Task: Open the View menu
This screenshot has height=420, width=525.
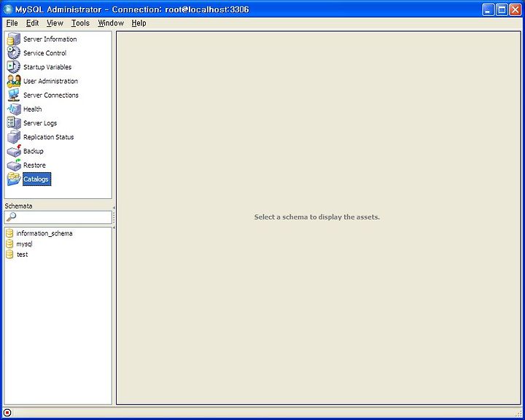Action: 55,23
